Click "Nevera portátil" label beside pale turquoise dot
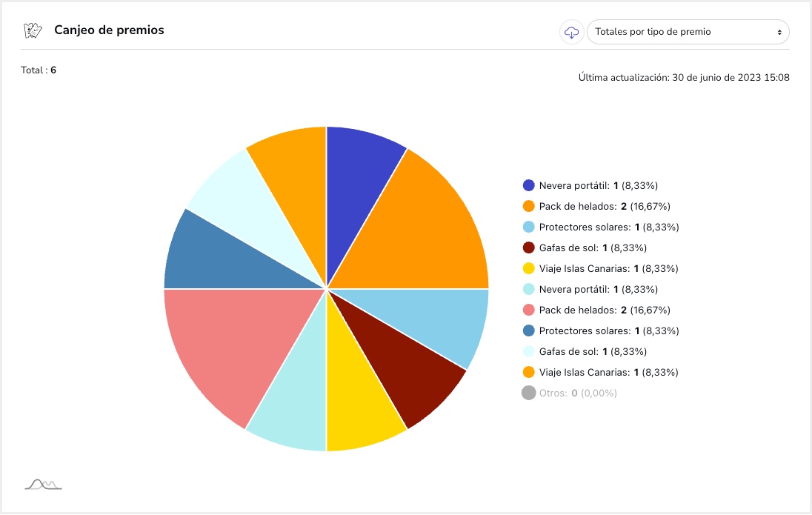The width and height of the screenshot is (812, 515). pos(599,289)
